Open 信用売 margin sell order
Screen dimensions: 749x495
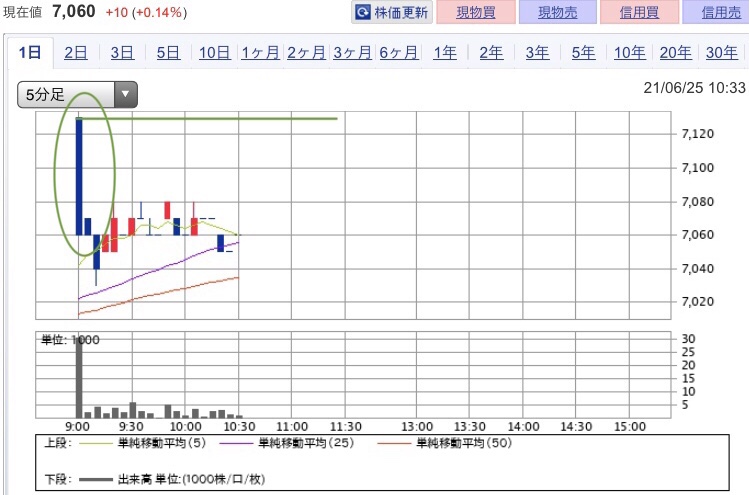pos(718,12)
